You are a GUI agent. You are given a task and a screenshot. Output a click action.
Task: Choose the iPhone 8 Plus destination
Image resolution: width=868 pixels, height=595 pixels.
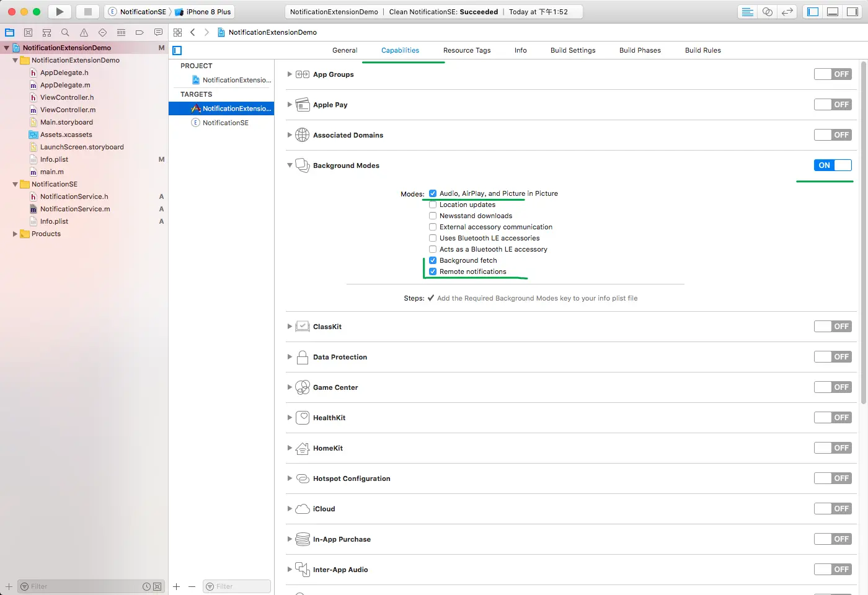click(x=203, y=12)
